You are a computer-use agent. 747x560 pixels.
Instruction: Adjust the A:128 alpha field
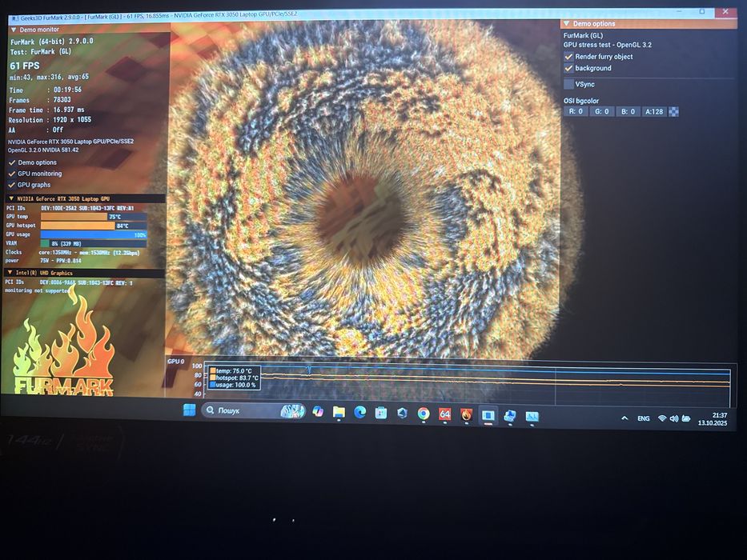pyautogui.click(x=654, y=111)
